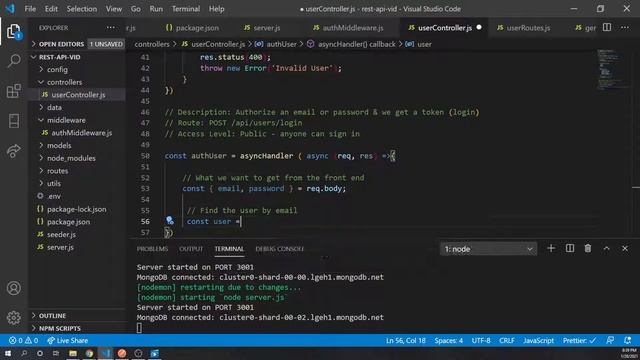Screen dimensions: 640x360
Task: Click the errors and warnings status indicator
Action: (24, 340)
